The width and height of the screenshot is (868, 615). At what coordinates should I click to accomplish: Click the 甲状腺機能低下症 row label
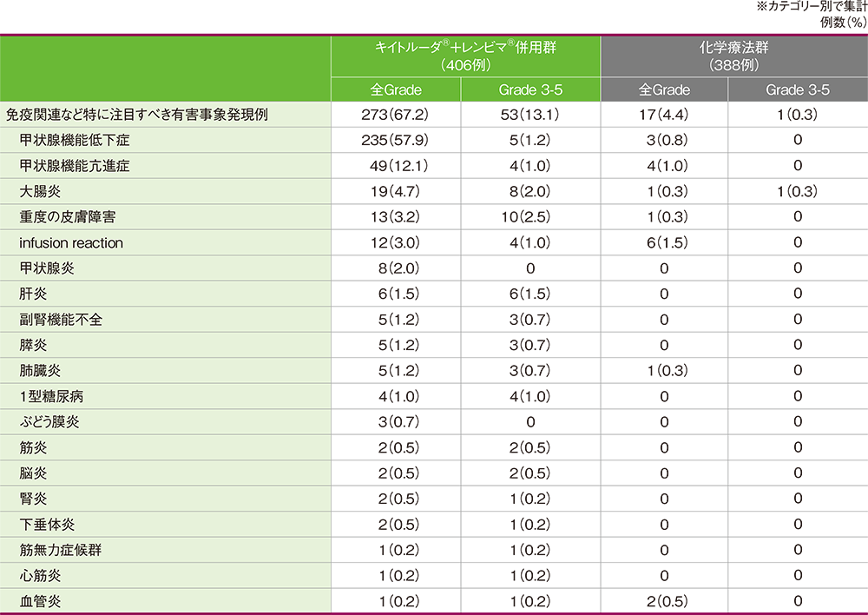(x=74, y=141)
